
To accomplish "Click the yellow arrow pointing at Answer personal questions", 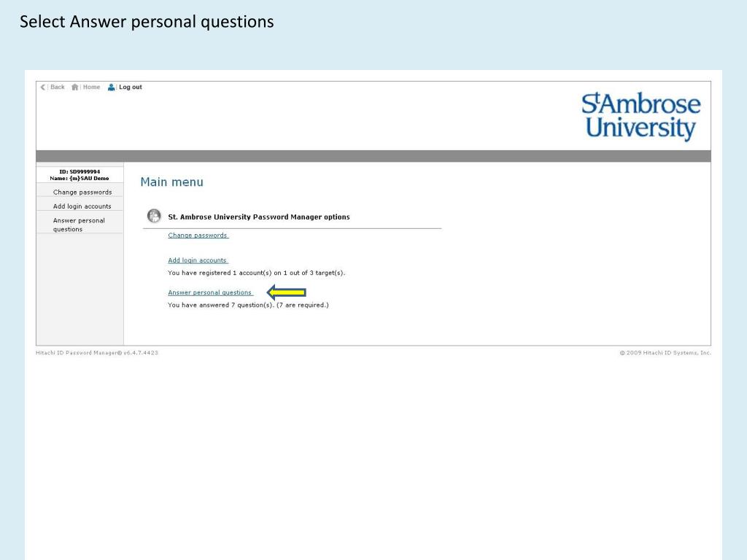I will pos(286,292).
